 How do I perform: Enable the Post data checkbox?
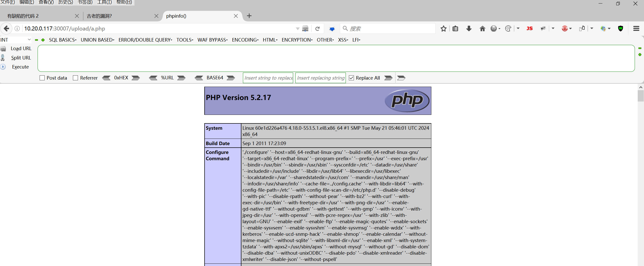pyautogui.click(x=42, y=78)
